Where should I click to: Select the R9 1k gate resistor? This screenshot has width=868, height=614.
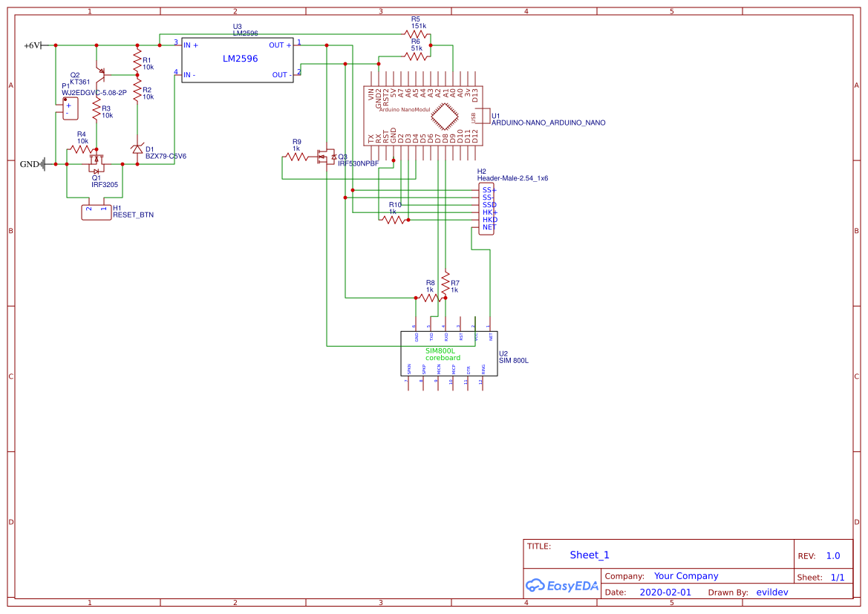296,157
